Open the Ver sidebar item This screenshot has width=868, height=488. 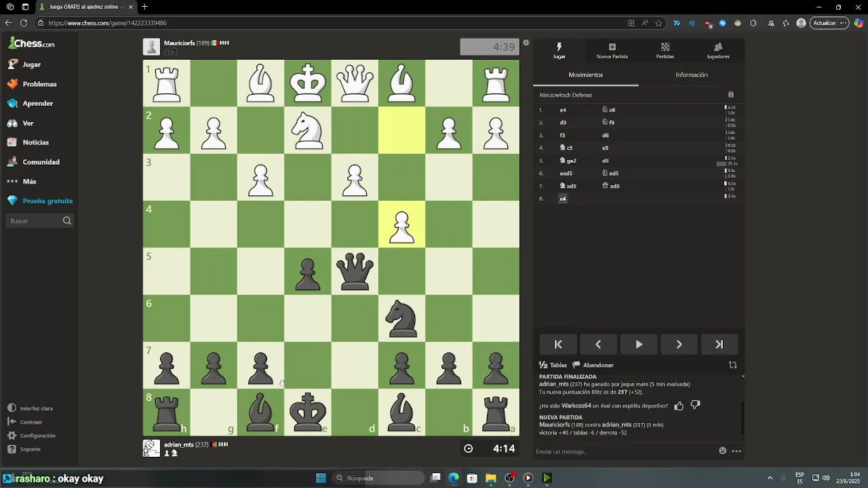28,123
